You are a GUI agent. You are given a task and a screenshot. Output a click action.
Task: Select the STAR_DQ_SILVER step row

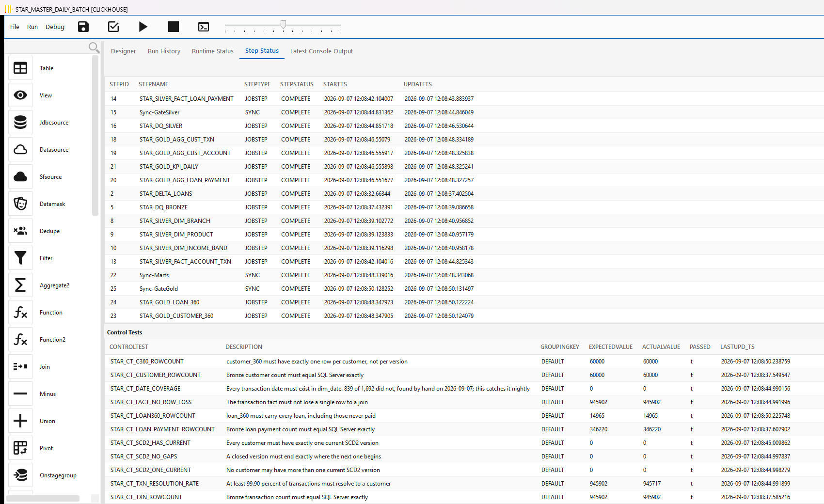tap(464, 126)
